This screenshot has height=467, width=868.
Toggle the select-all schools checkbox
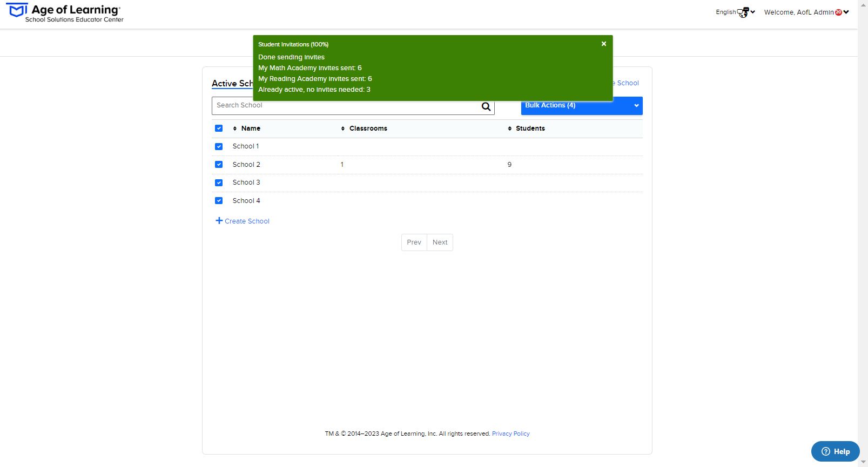[219, 128]
